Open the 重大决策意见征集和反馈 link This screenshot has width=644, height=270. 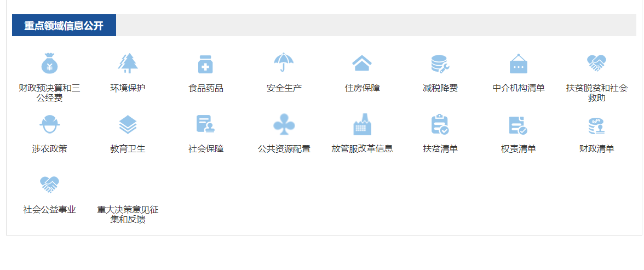point(128,215)
